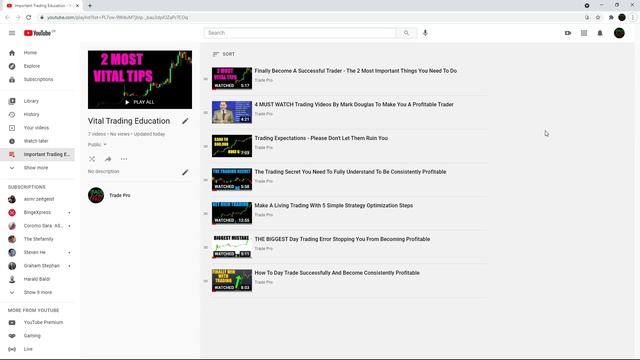Select Important Trading playlist in sidebar
This screenshot has height=360, width=640.
pyautogui.click(x=37, y=155)
